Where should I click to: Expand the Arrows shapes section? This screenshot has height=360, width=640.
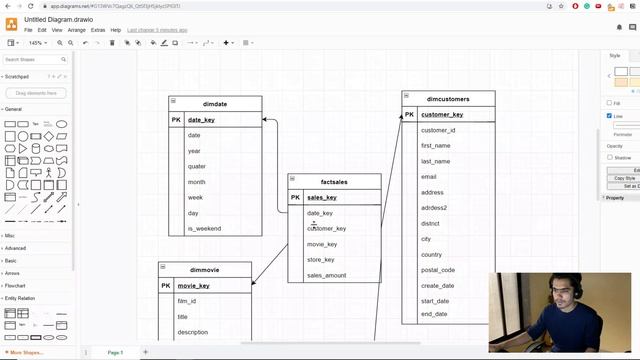(x=11, y=273)
